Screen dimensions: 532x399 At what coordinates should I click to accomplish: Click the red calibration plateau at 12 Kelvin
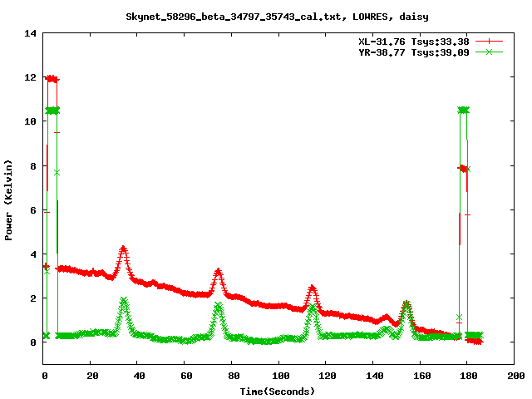[x=52, y=80]
